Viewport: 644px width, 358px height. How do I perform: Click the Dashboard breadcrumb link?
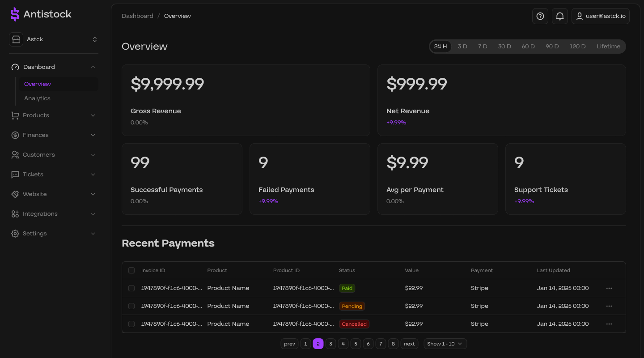[137, 16]
